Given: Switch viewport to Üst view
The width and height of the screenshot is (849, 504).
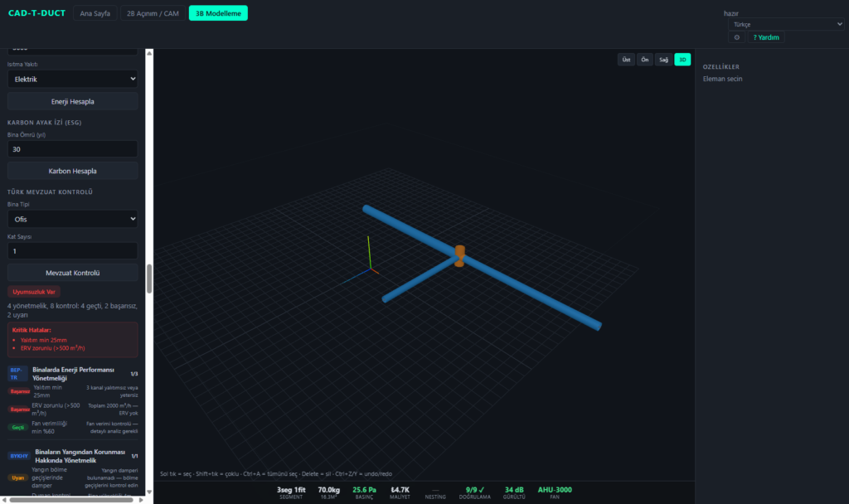Looking at the screenshot, I should [626, 60].
